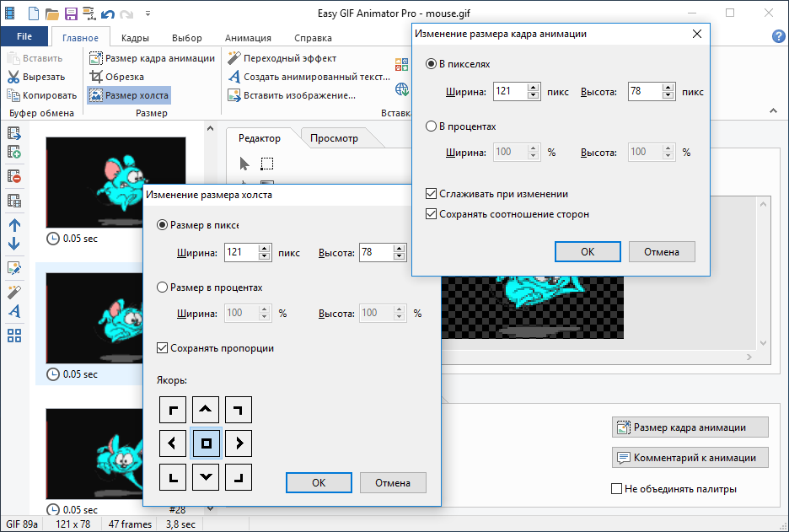Image resolution: width=789 pixels, height=532 pixels.
Task: Set the anchor to bottom-right corner
Action: [239, 477]
